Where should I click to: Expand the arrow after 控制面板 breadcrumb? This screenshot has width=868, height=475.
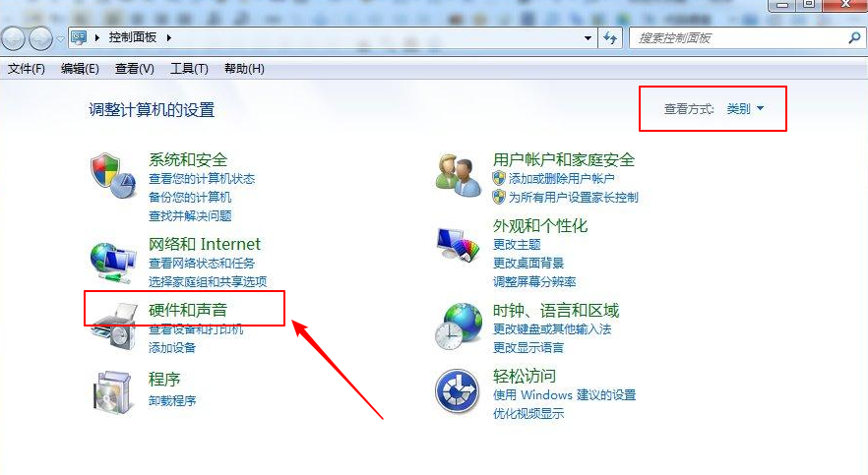coord(169,37)
